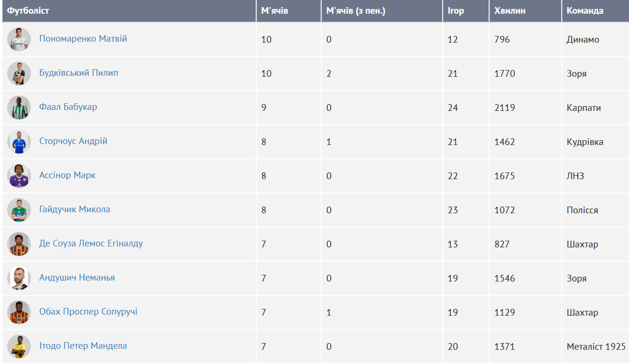Screen dimensions: 629x364
Task: Sort table by Ігор column header
Action: pos(456,11)
